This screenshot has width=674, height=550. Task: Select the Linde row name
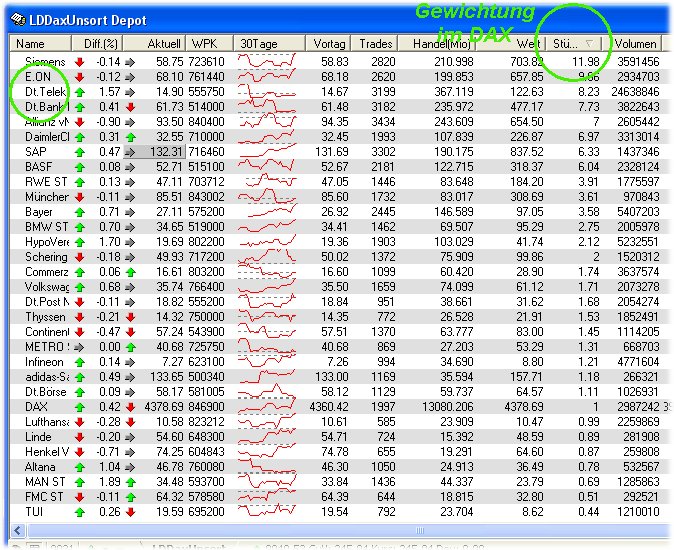[x=38, y=437]
